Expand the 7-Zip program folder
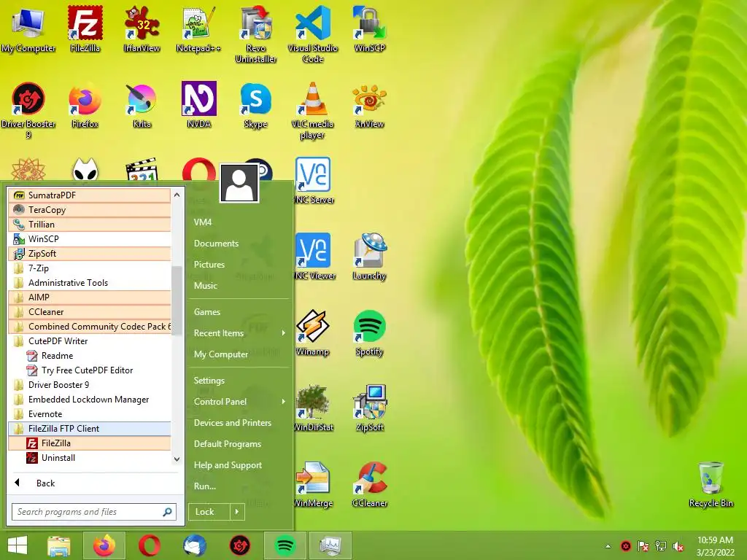The image size is (747, 560). 90,268
